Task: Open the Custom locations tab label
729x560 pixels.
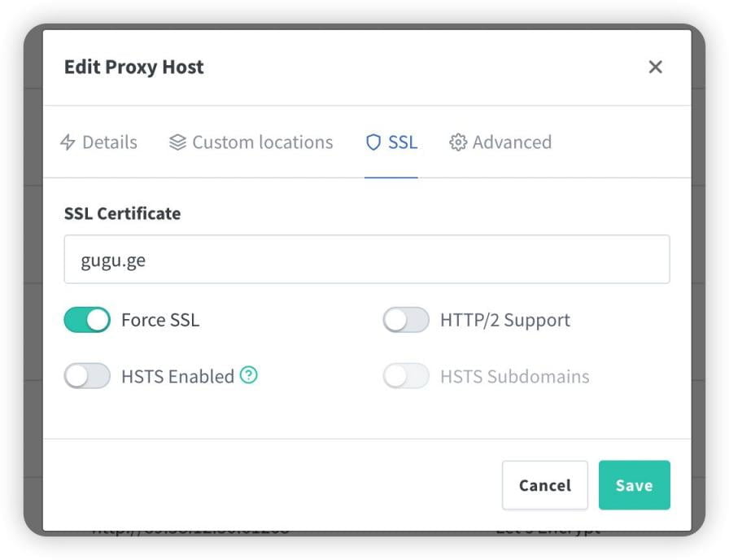Action: 262,142
